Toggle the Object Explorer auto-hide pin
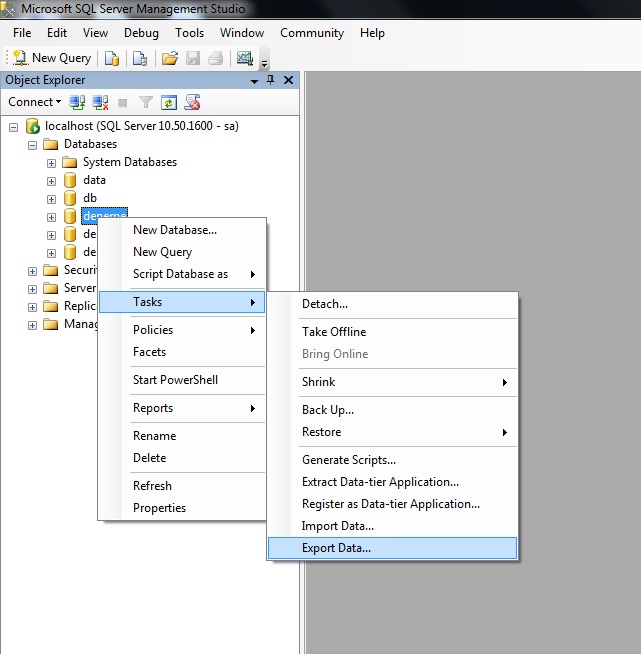 click(x=271, y=80)
